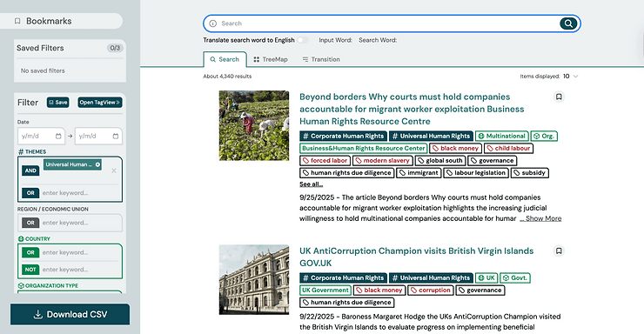Click the Region OR operator badge
Image resolution: width=644 pixels, height=334 pixels.
(x=30, y=223)
